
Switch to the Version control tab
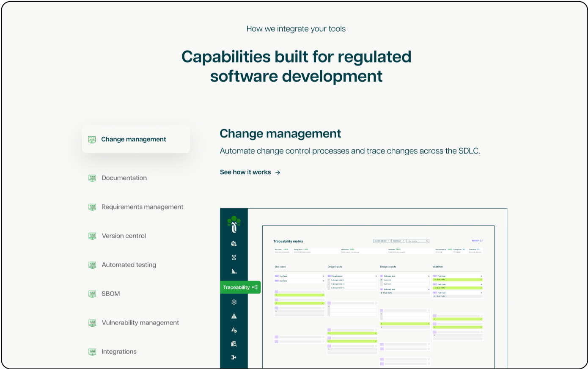pyautogui.click(x=124, y=236)
